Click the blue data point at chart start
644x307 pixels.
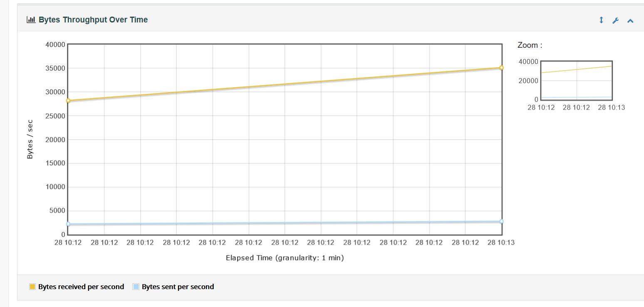[x=68, y=224]
